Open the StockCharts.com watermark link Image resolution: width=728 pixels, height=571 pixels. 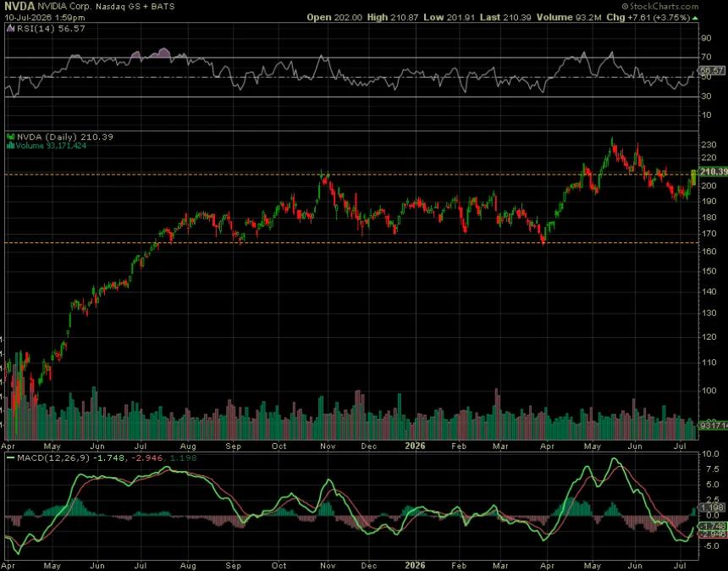[659, 6]
